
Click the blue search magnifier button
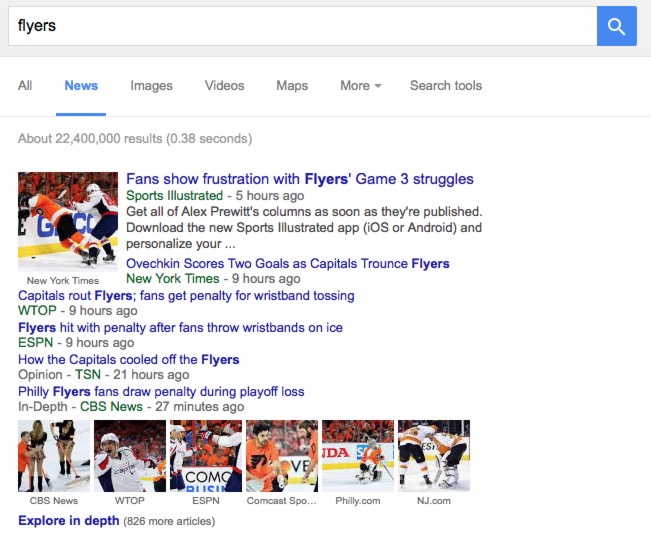point(617,26)
